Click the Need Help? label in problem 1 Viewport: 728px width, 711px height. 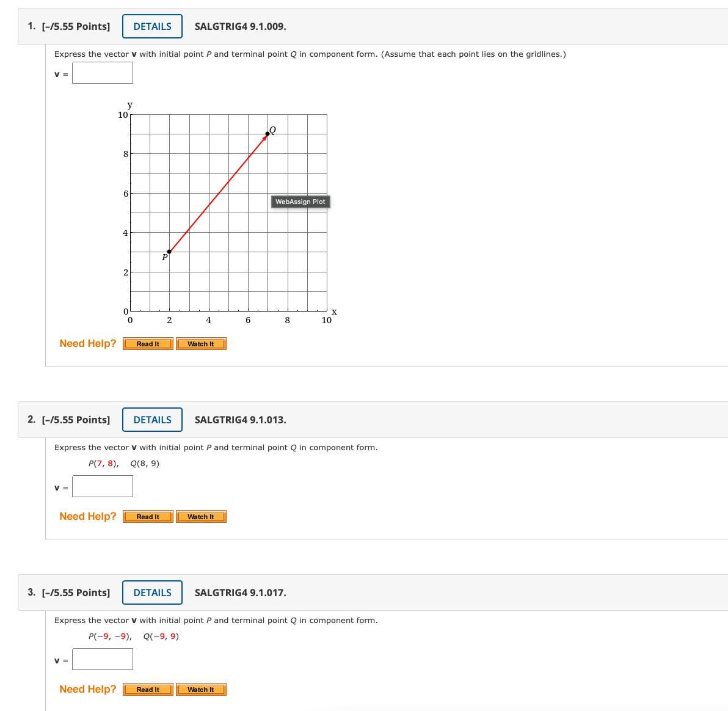[87, 343]
